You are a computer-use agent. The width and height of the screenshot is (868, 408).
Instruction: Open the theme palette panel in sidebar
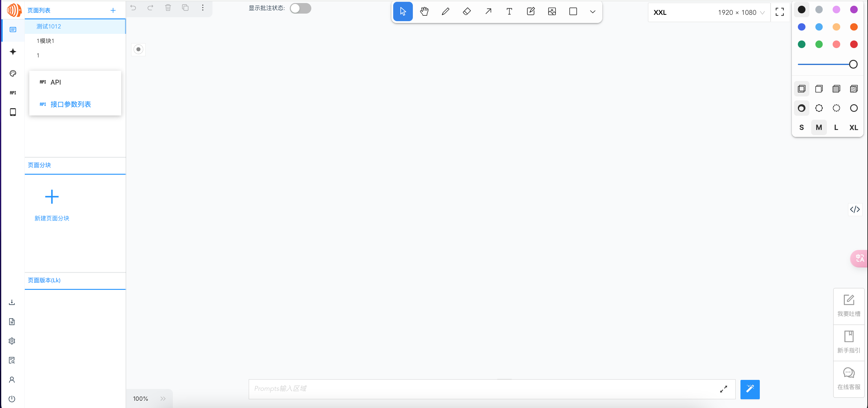pos(12,73)
